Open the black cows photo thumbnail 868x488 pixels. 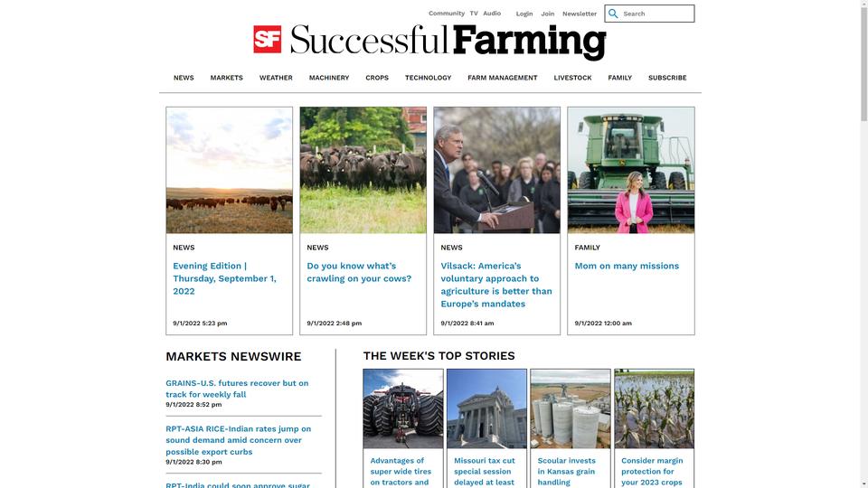(x=363, y=171)
